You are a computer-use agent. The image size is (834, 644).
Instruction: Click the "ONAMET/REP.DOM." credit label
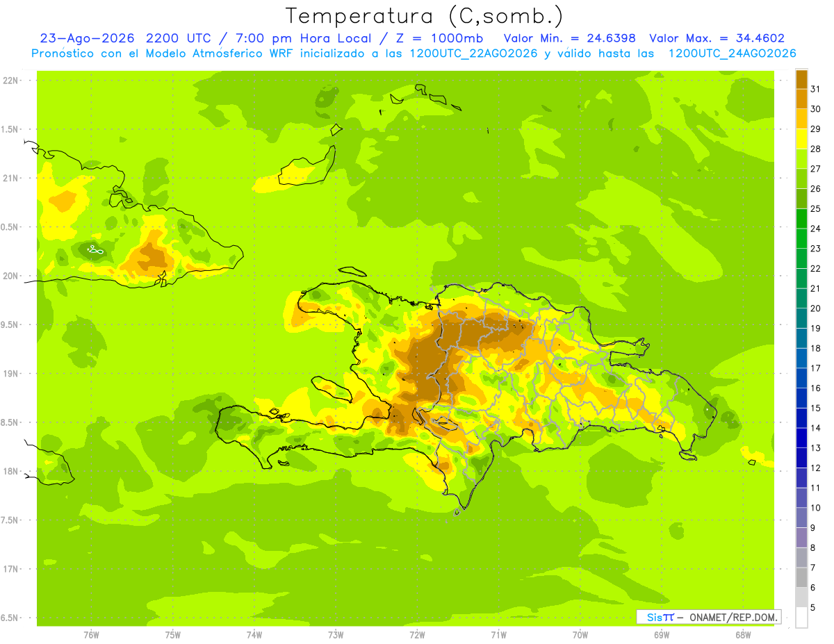pyautogui.click(x=733, y=617)
